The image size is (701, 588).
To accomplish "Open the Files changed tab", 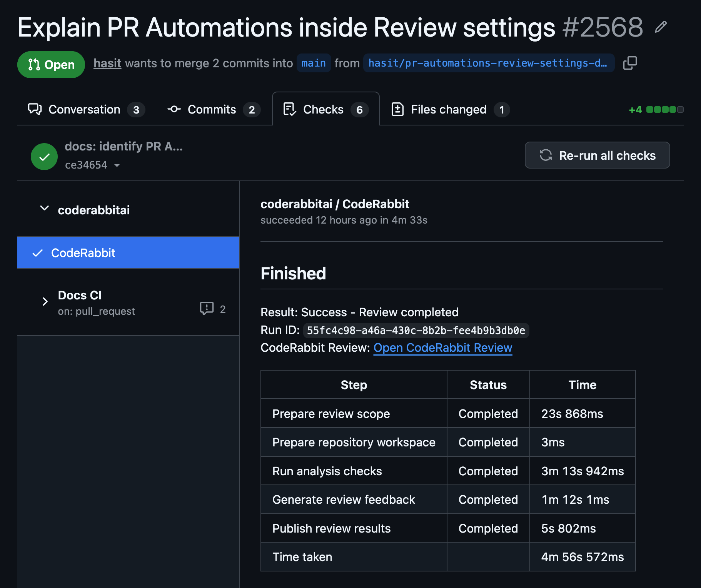I will 451,109.
